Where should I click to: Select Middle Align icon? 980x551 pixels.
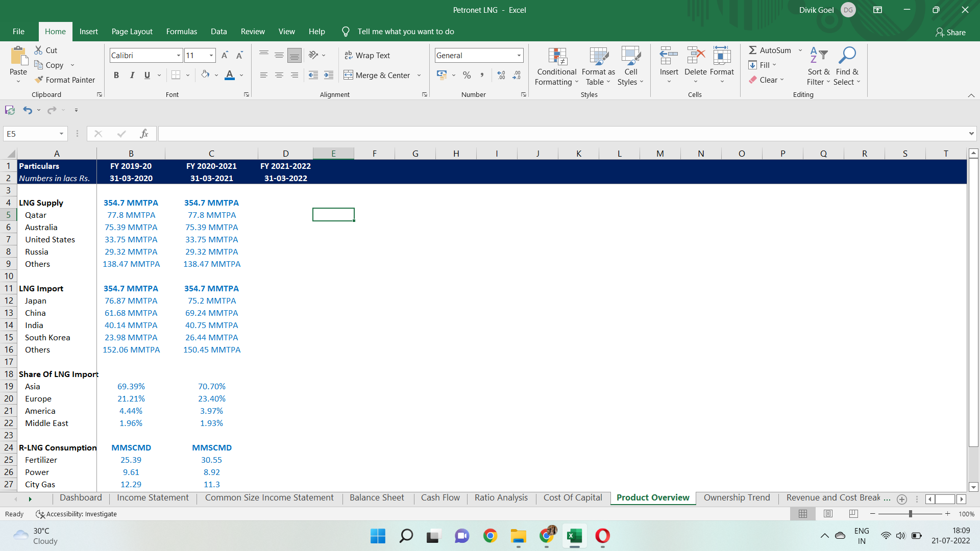[279, 55]
